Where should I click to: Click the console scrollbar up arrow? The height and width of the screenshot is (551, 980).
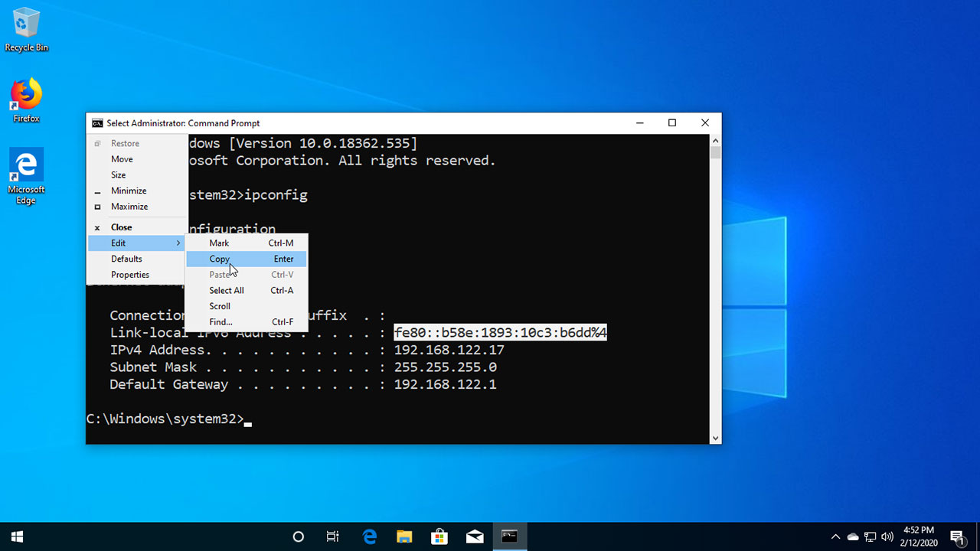(715, 140)
